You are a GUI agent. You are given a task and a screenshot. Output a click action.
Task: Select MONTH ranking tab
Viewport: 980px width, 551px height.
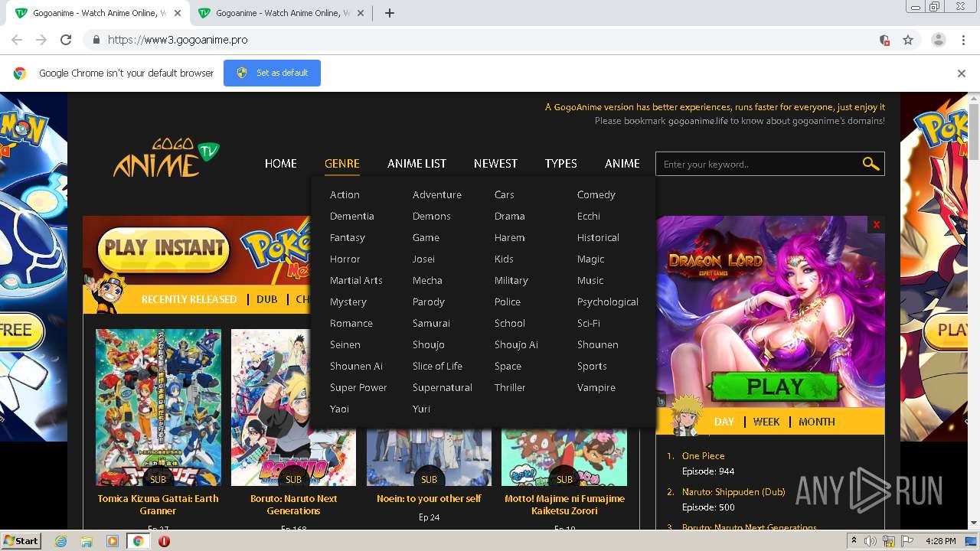816,422
